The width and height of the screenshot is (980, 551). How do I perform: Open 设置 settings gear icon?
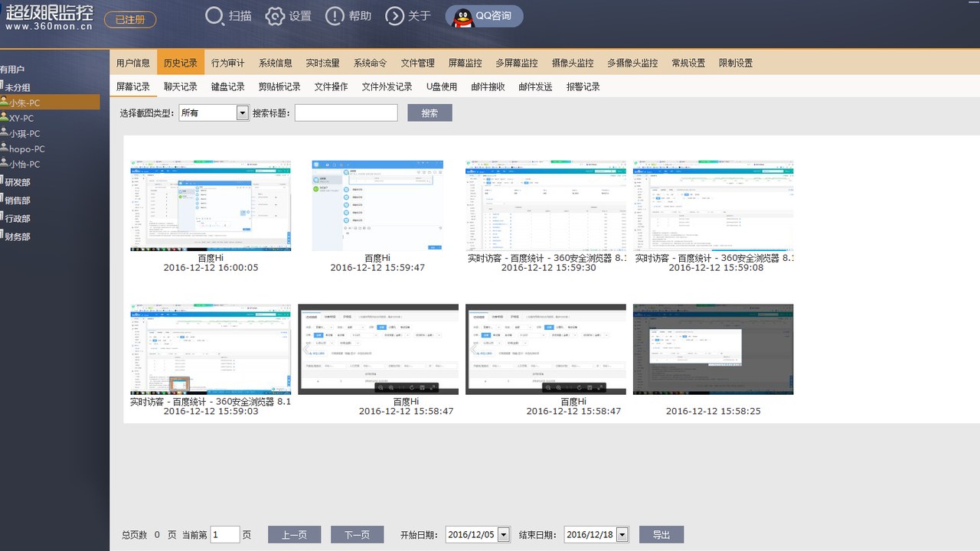(275, 16)
